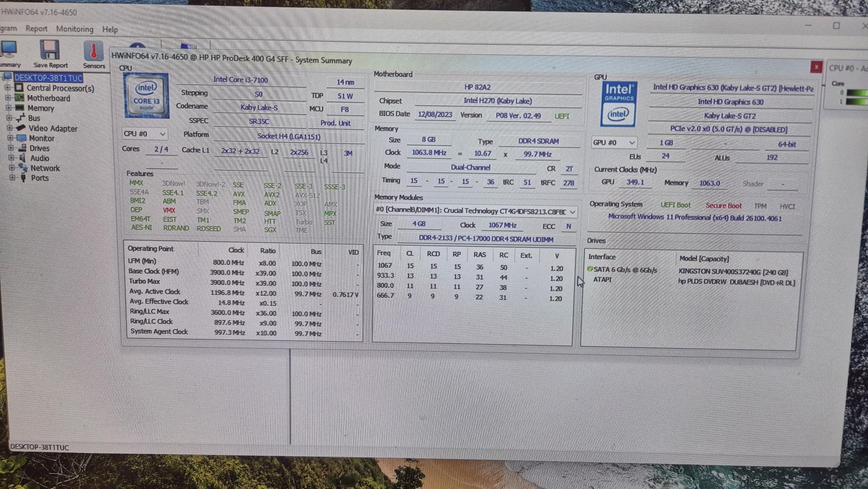868x489 pixels.
Task: Click the hp PLDS DVDRW drive entry
Action: pos(736,282)
